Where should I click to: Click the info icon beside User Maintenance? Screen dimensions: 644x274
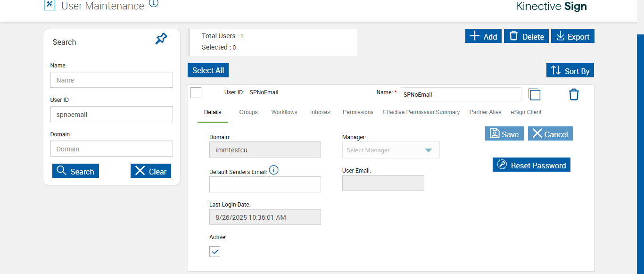154,3
